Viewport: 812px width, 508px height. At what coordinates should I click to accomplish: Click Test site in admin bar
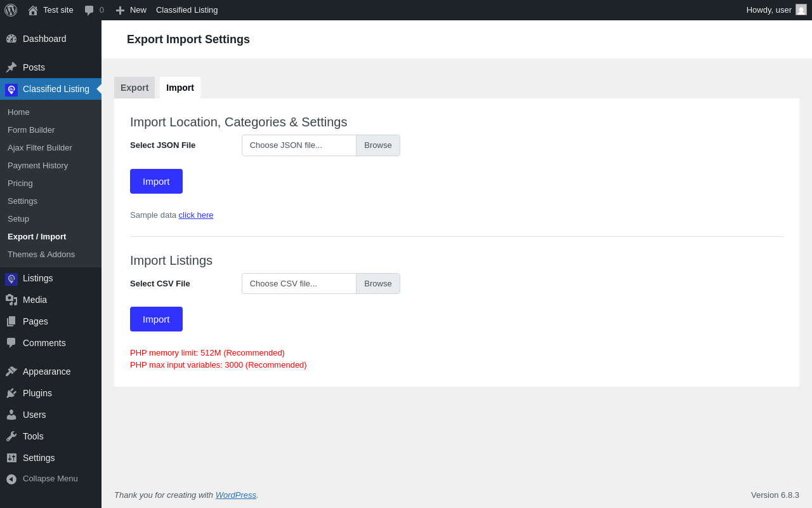(58, 10)
